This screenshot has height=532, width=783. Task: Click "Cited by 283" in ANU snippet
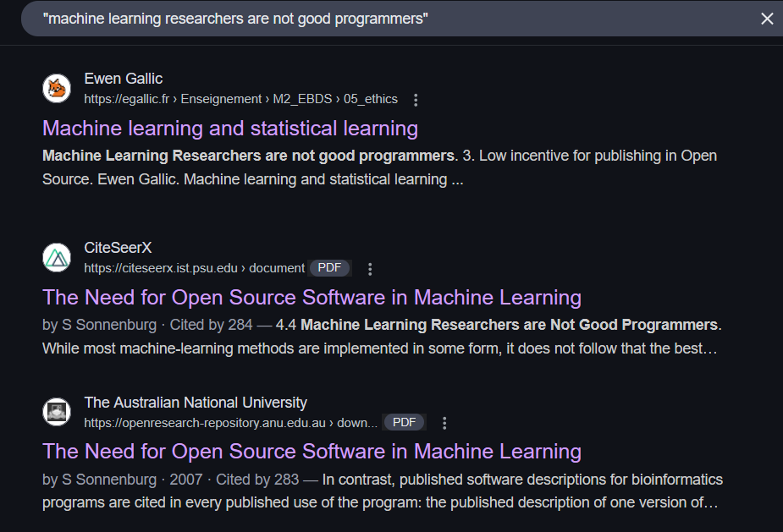[x=257, y=480]
